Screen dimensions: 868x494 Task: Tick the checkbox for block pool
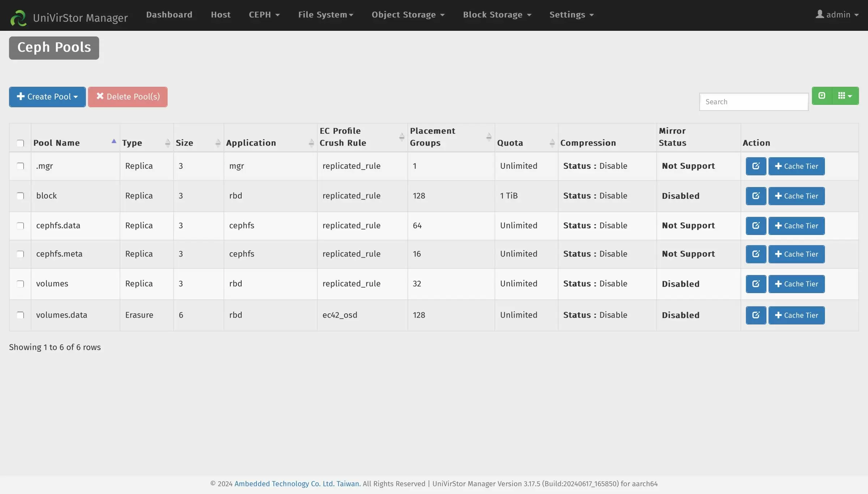(20, 196)
